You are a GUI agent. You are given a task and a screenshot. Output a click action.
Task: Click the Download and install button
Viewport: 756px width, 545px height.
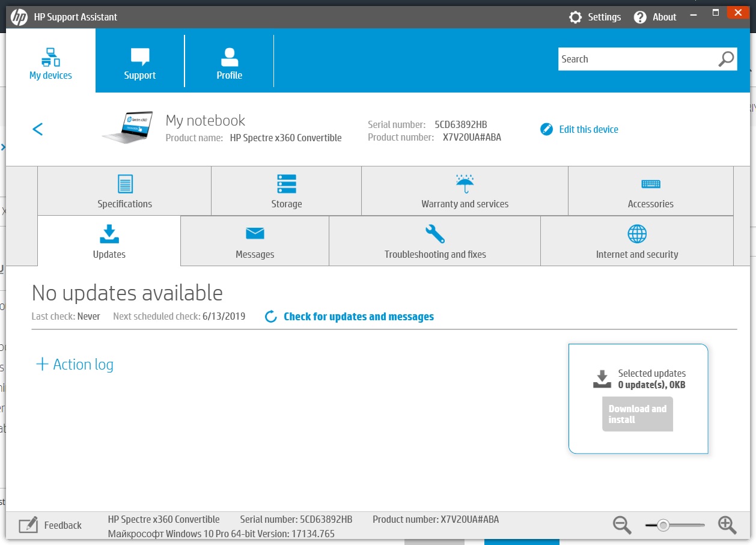pos(638,414)
